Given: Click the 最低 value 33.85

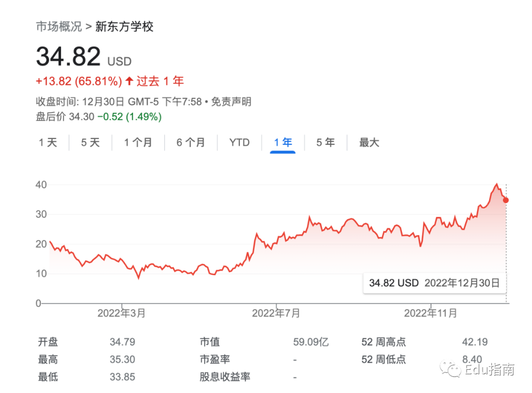Looking at the screenshot, I should coord(123,377).
